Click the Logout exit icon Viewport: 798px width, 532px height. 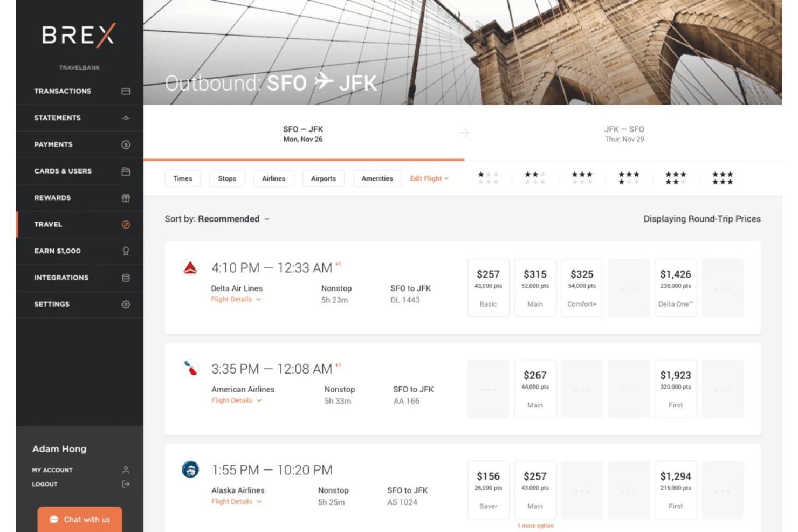point(126,484)
